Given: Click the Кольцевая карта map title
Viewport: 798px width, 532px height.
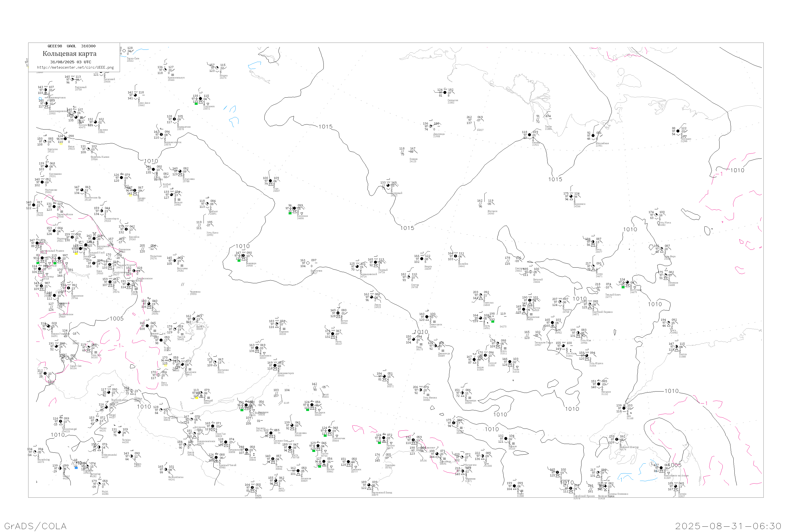Looking at the screenshot, I should point(69,54).
